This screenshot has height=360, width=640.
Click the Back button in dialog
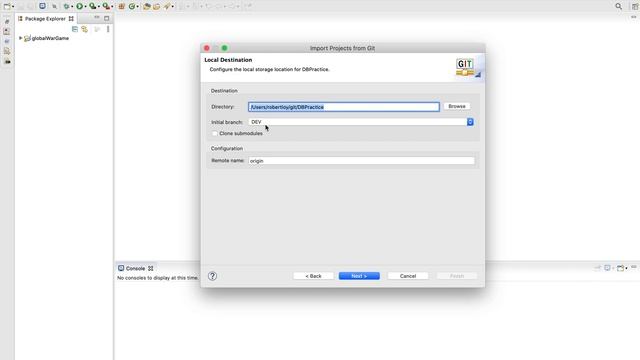(x=313, y=276)
